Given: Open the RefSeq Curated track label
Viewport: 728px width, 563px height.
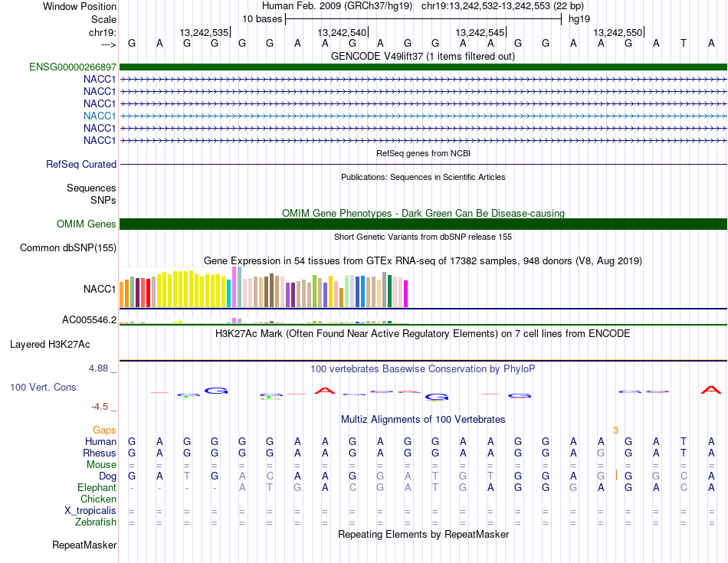Looking at the screenshot, I should (81, 164).
